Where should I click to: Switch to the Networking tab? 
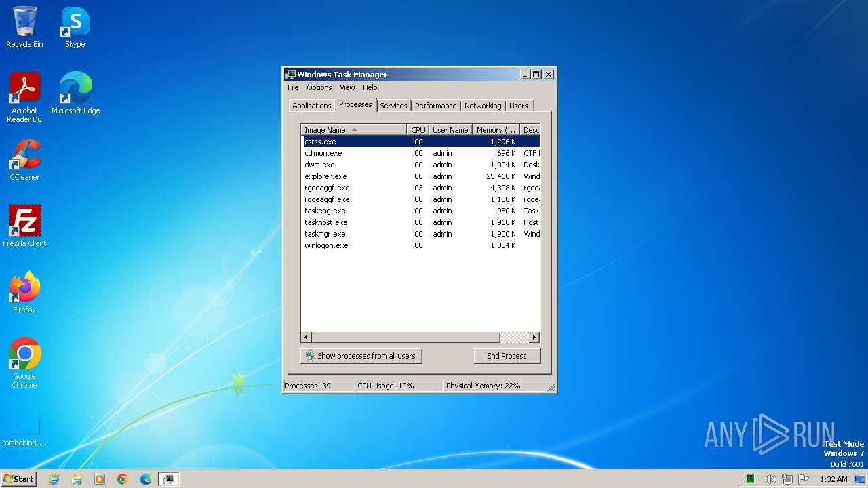point(483,106)
